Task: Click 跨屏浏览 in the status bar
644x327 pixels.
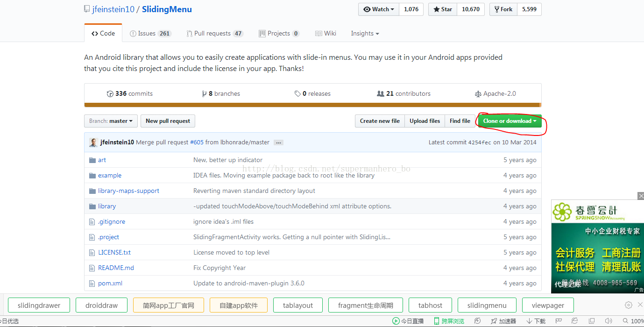Action: [x=449, y=321]
